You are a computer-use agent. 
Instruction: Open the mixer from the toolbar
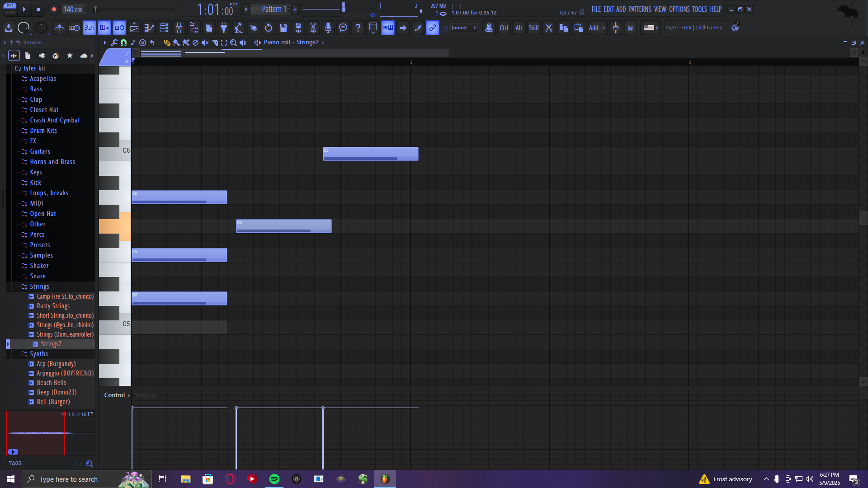pyautogui.click(x=179, y=28)
